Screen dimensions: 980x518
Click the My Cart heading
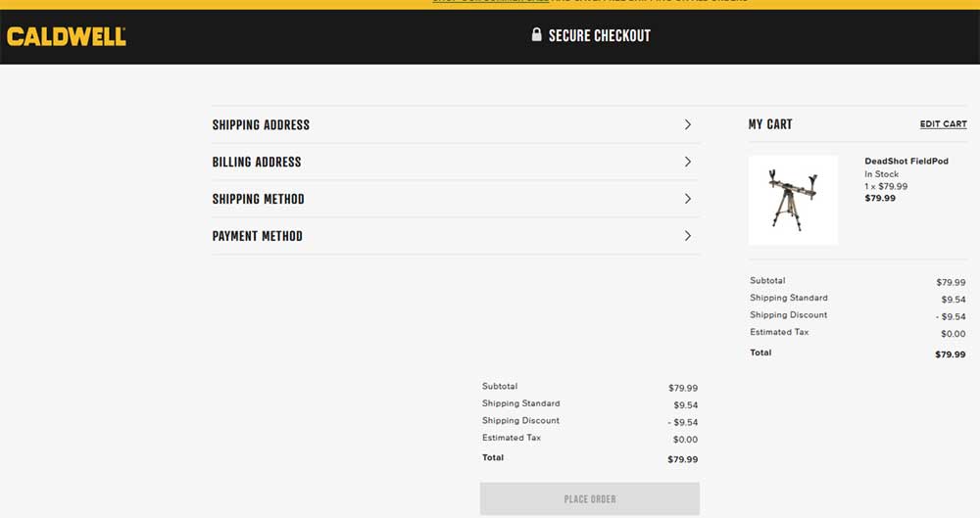[770, 124]
